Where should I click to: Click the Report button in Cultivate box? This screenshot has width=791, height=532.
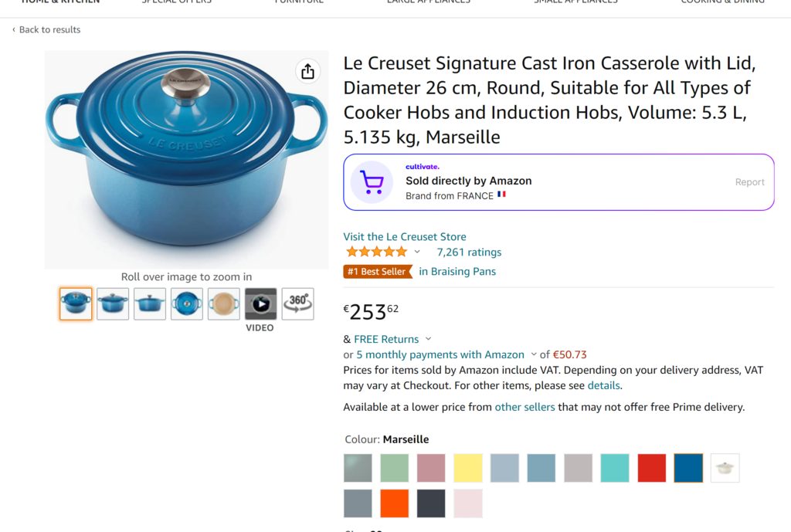(x=749, y=182)
